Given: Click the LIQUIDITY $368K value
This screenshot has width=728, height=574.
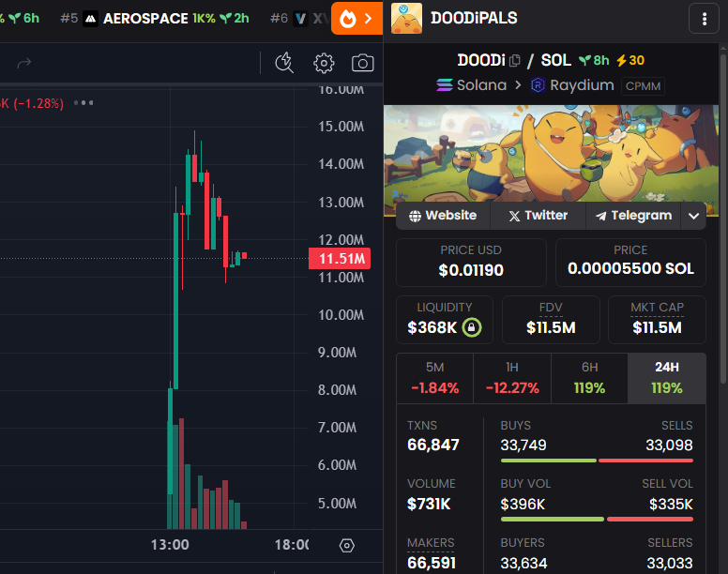Looking at the screenshot, I should (x=432, y=327).
